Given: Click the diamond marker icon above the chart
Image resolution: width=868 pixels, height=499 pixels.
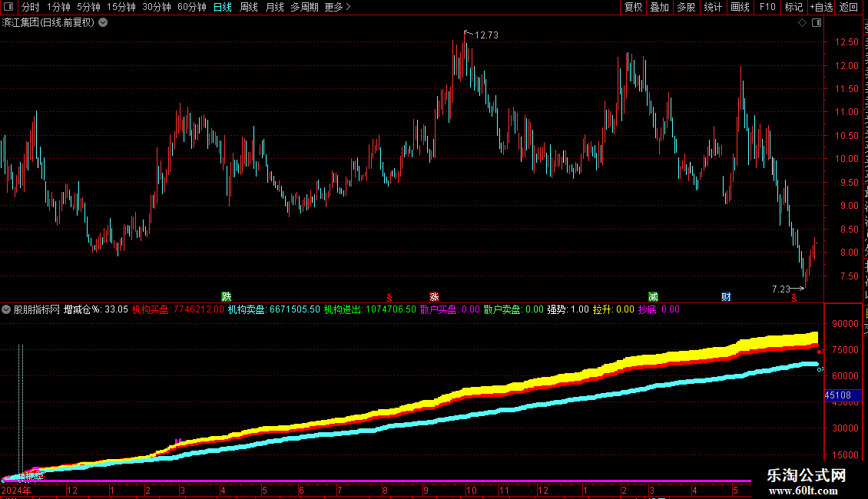Looking at the screenshot, I should pyautogui.click(x=802, y=23).
